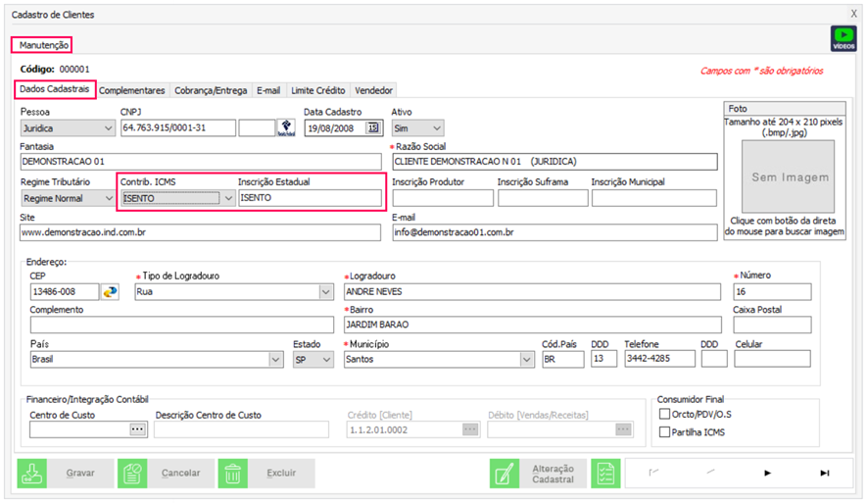
Task: Select the Vendedor tab
Action: click(x=373, y=90)
